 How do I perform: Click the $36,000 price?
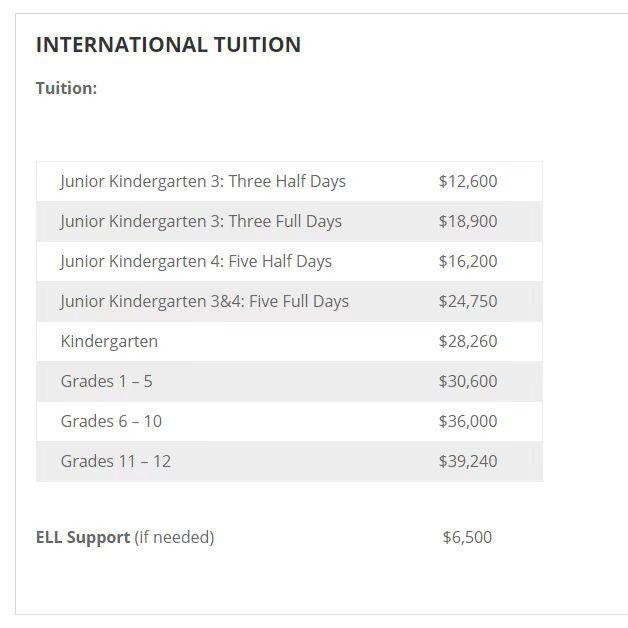click(x=468, y=422)
